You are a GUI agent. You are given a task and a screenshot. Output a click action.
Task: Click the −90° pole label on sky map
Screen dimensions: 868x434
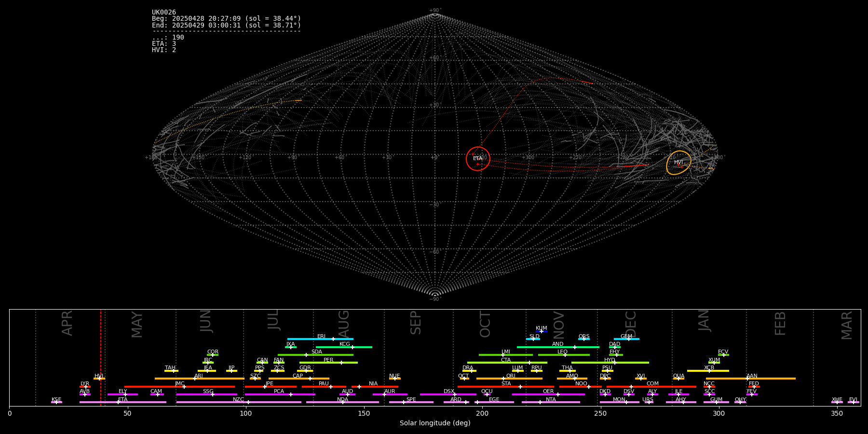(435, 299)
